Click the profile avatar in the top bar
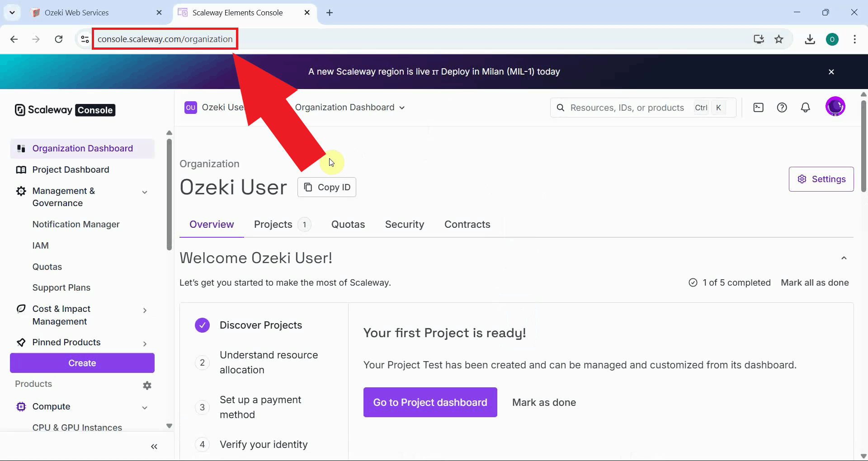 tap(836, 107)
